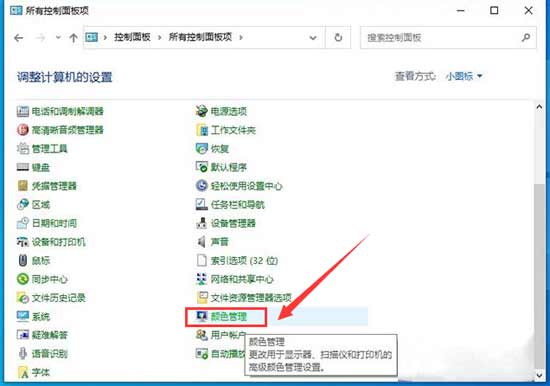Image resolution: width=550 pixels, height=386 pixels.
Task: Go forward with the forward arrow
Action: 41,38
